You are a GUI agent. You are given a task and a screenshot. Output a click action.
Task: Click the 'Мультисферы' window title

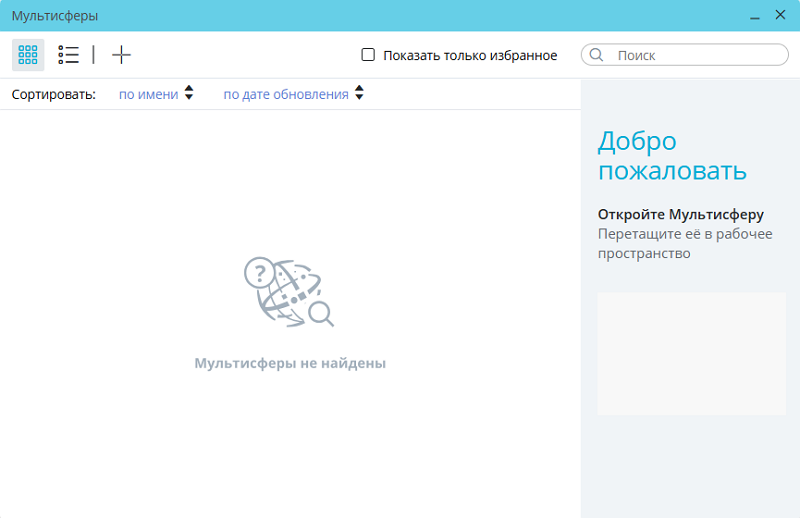click(x=55, y=16)
